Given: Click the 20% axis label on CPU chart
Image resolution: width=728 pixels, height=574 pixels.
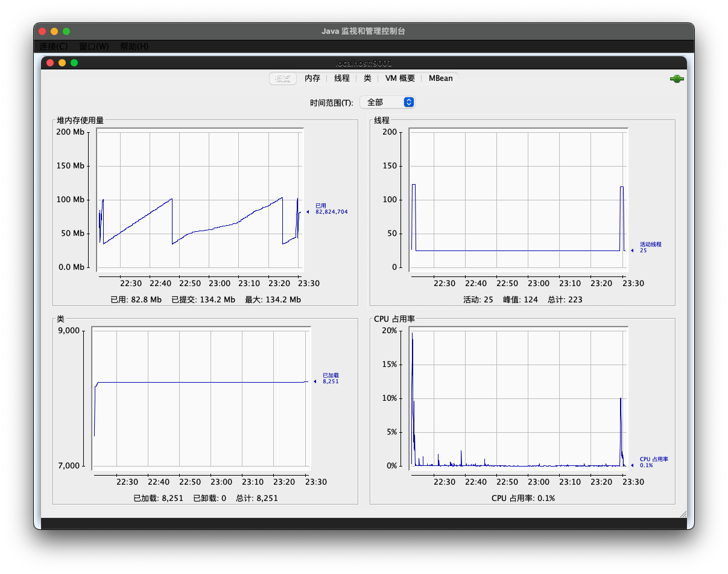Looking at the screenshot, I should point(389,331).
